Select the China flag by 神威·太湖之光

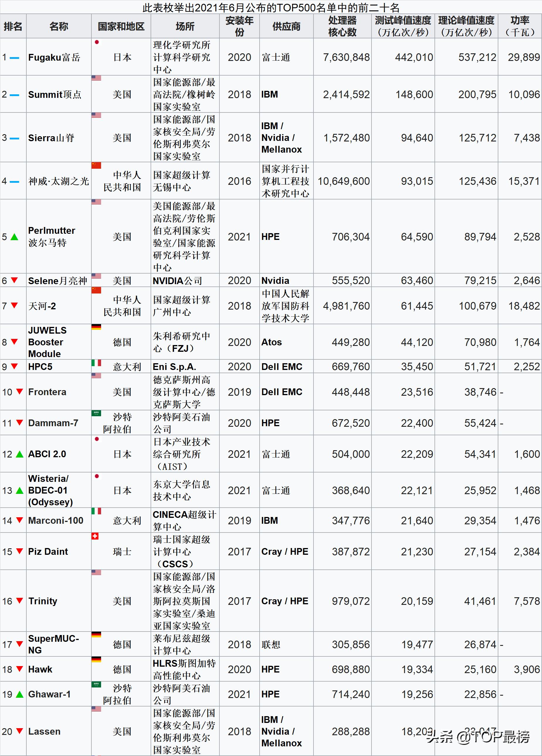[96, 166]
